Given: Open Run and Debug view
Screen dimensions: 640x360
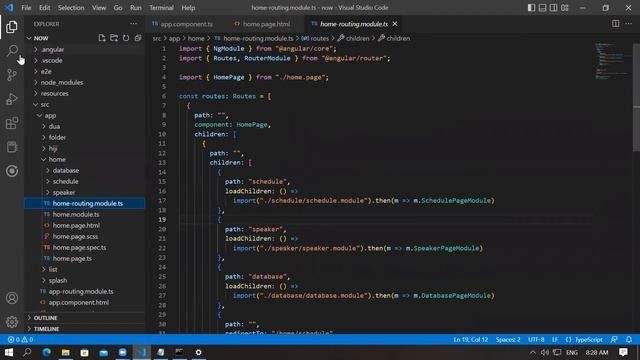Looking at the screenshot, I should (12, 99).
